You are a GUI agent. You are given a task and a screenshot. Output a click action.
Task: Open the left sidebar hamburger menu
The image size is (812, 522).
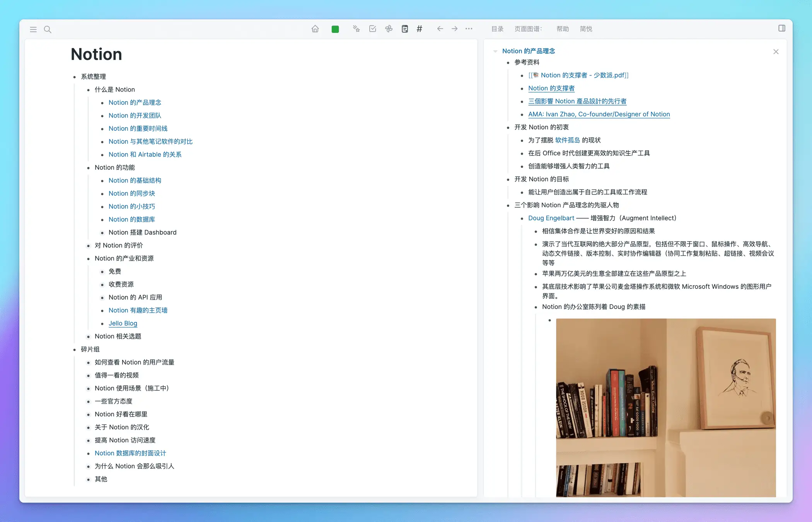[x=33, y=29]
